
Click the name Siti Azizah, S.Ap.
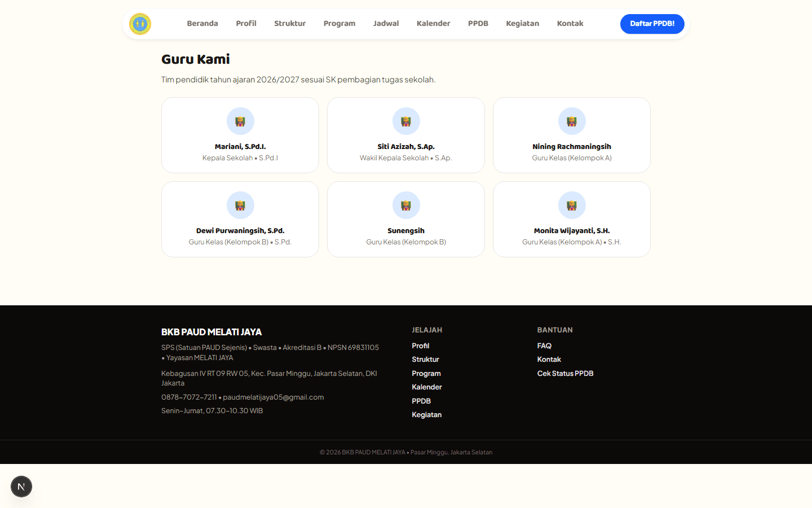point(406,147)
